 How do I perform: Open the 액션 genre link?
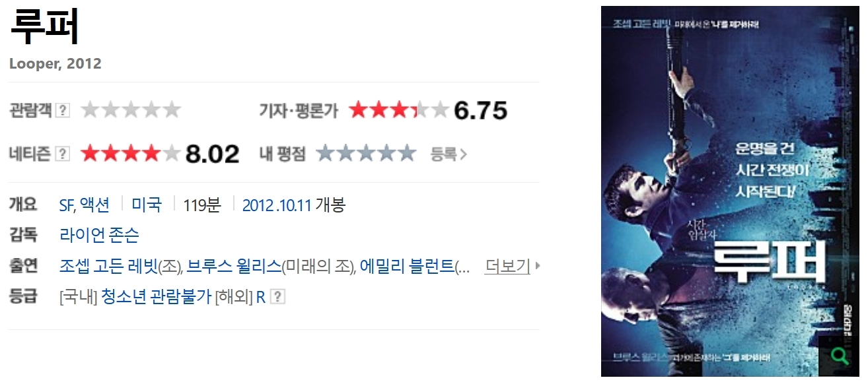[x=95, y=205]
